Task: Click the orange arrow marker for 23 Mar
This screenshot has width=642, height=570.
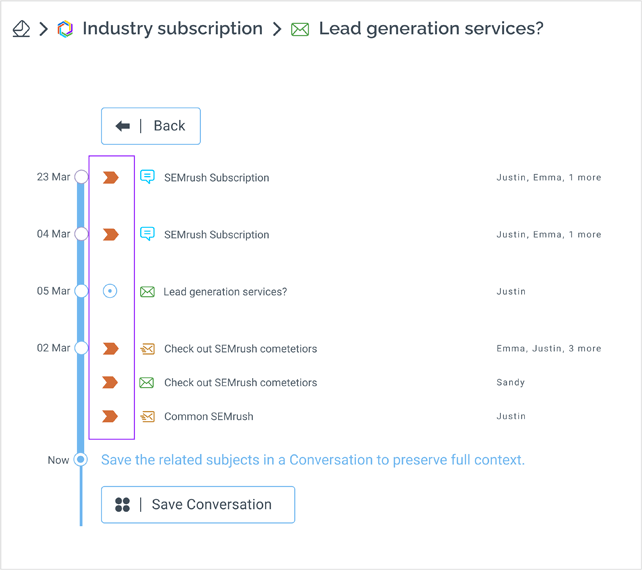Action: click(111, 177)
